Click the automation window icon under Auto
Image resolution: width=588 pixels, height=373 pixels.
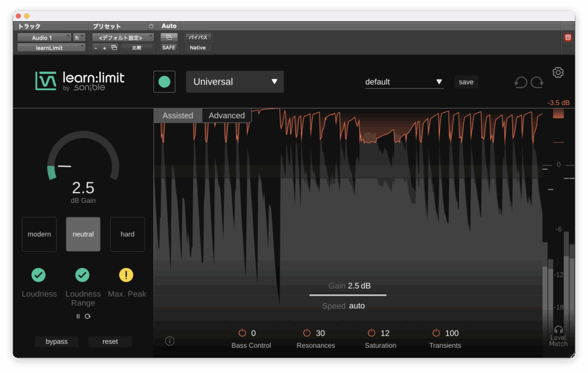pyautogui.click(x=169, y=37)
